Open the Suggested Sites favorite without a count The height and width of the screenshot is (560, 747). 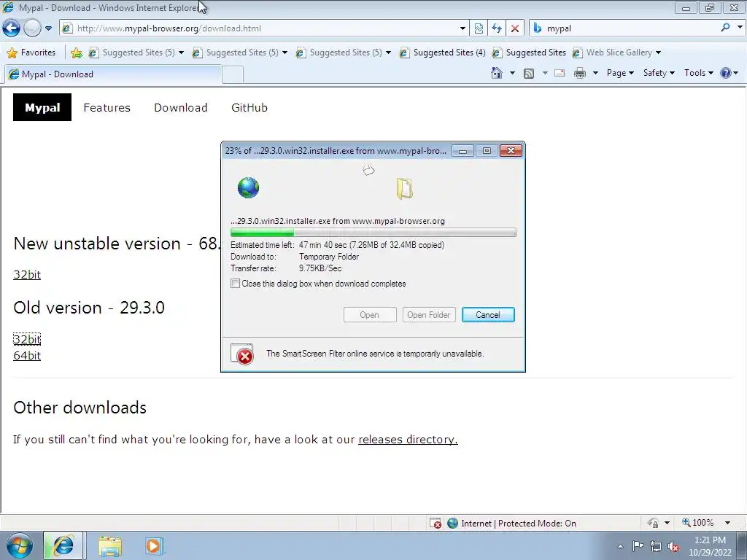[x=530, y=52]
